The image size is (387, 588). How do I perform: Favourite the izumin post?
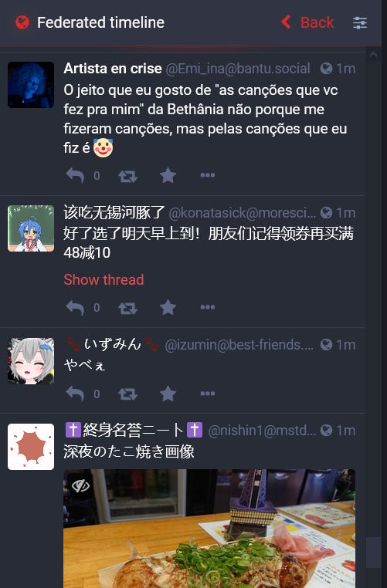point(168,394)
